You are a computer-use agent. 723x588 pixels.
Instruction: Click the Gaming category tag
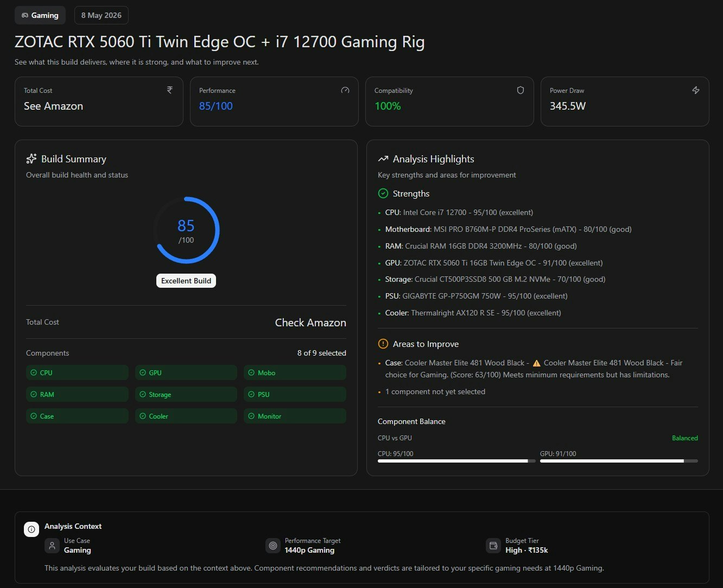coord(40,15)
